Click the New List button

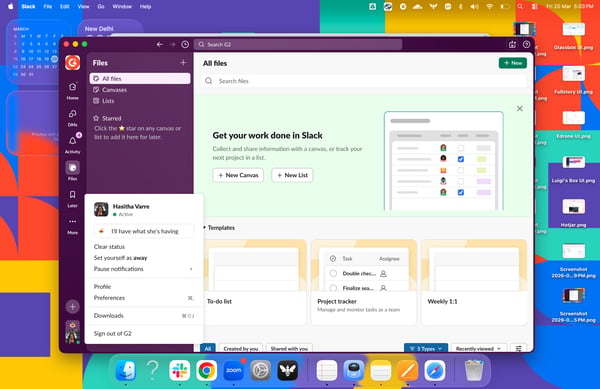click(292, 175)
